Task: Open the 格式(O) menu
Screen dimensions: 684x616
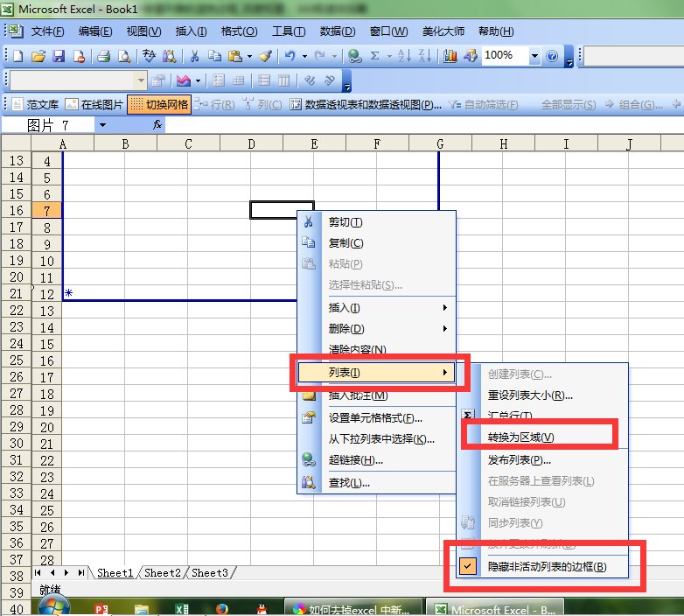Action: (239, 31)
